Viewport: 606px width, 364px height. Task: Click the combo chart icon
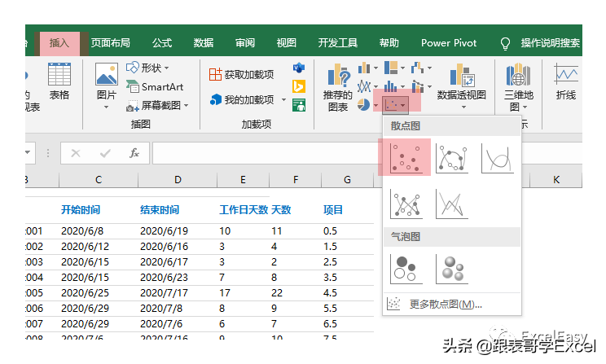point(417,86)
